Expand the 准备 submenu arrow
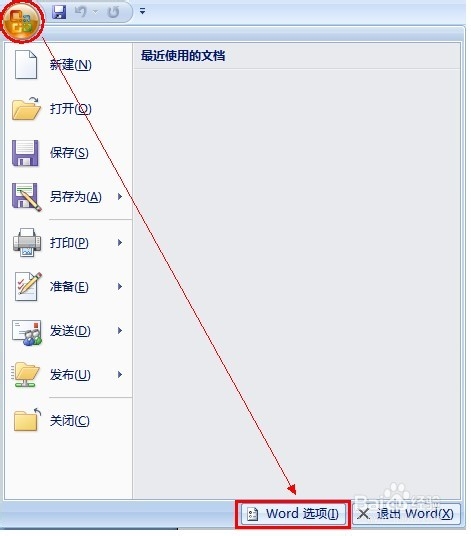Image resolution: width=471 pixels, height=536 pixels. (120, 286)
